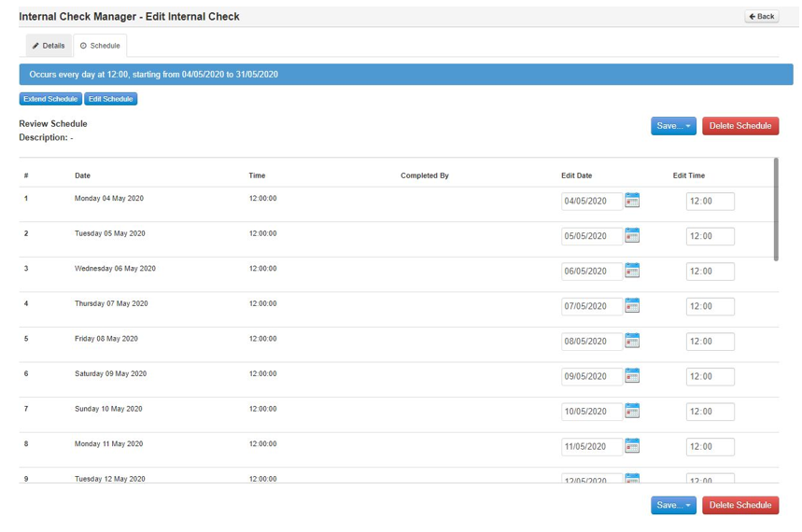Edit date field showing 05/05/2020
Screen dimensions: 802x532
pos(592,236)
